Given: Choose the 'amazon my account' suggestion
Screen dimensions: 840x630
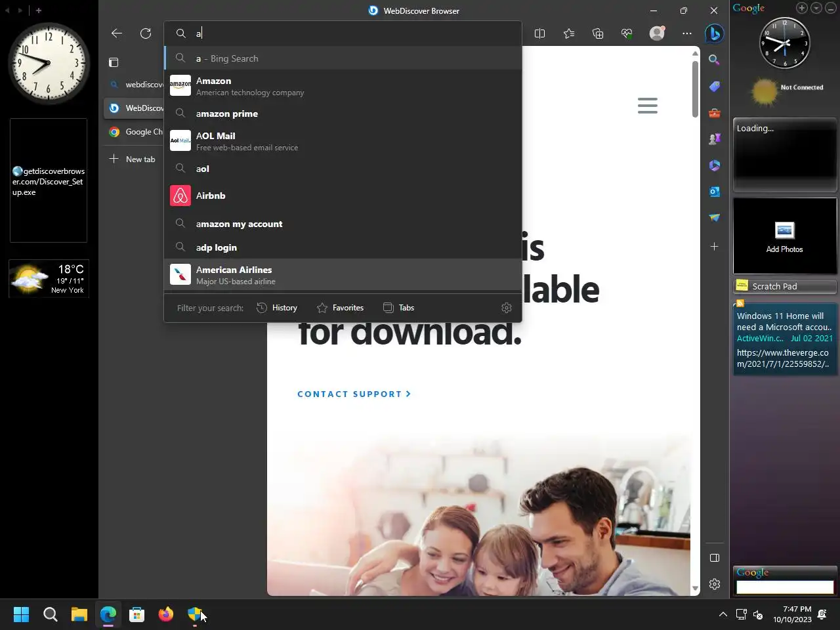Looking at the screenshot, I should [x=343, y=224].
